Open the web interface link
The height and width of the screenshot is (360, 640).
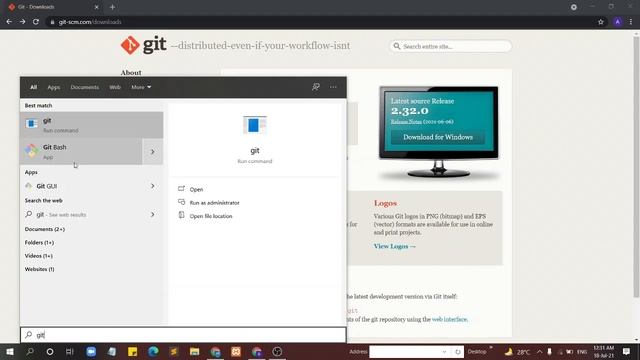pyautogui.click(x=449, y=319)
